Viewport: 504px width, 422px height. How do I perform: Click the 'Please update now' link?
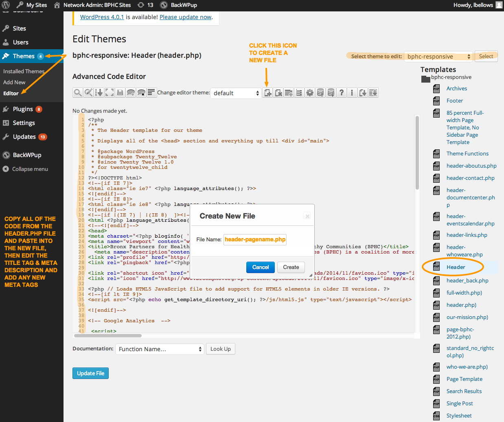point(185,17)
